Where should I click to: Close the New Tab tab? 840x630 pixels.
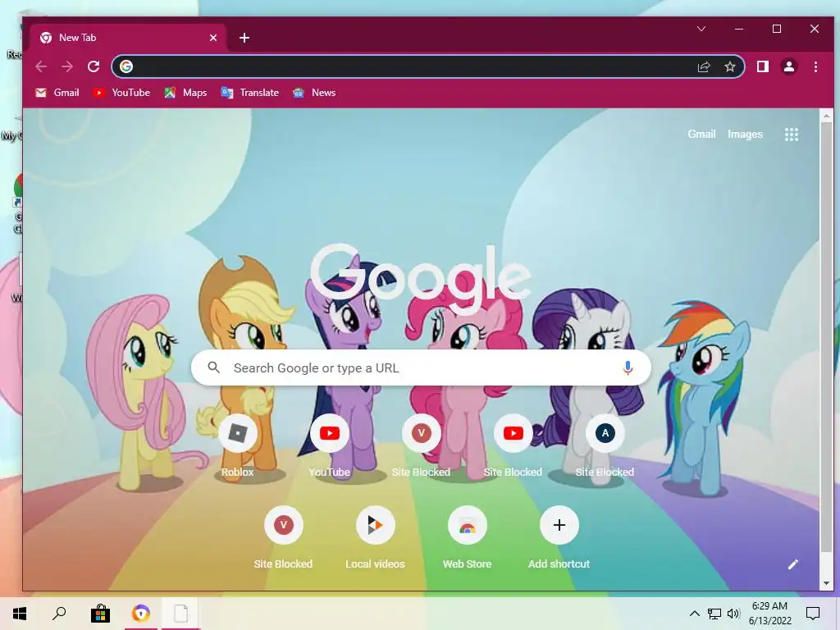pyautogui.click(x=213, y=38)
